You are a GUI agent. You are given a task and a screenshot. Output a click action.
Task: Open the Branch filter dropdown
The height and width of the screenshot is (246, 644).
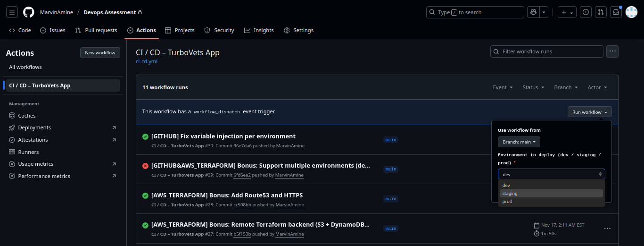pyautogui.click(x=566, y=87)
